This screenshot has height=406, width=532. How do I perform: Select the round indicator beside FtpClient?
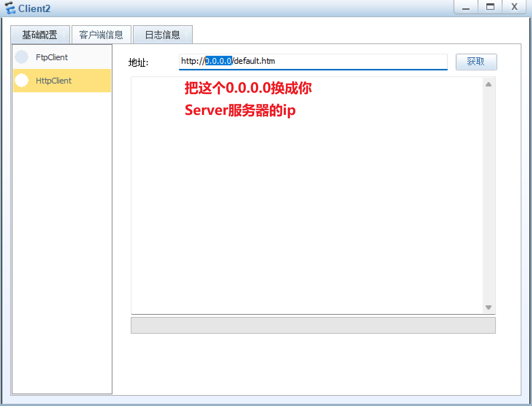(22, 57)
